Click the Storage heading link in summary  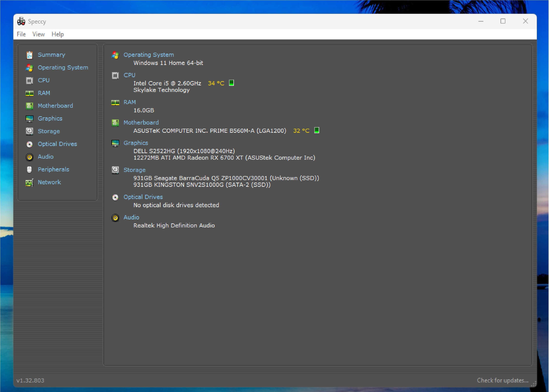[135, 170]
